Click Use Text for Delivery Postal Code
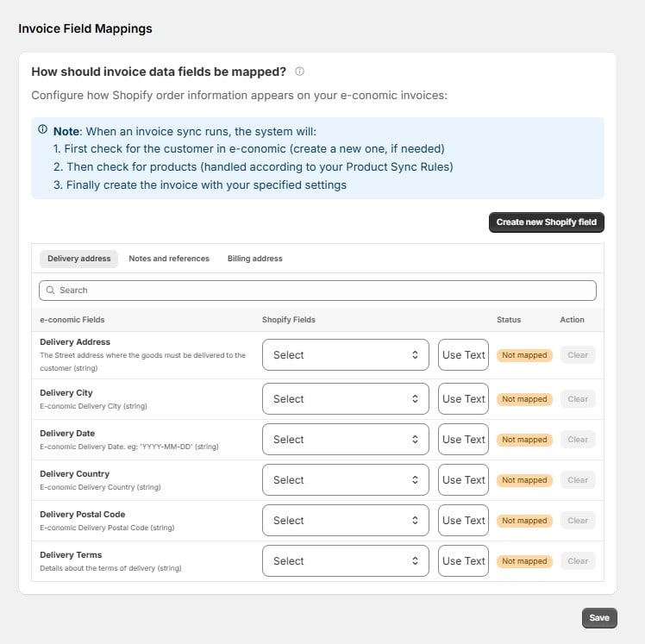The height and width of the screenshot is (644, 645). pos(464,520)
